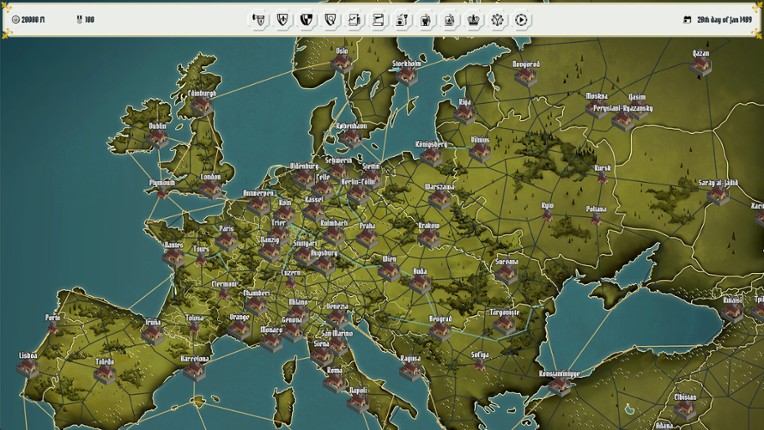Select the Antwerpen city marker
The width and height of the screenshot is (764, 430).
point(258,205)
